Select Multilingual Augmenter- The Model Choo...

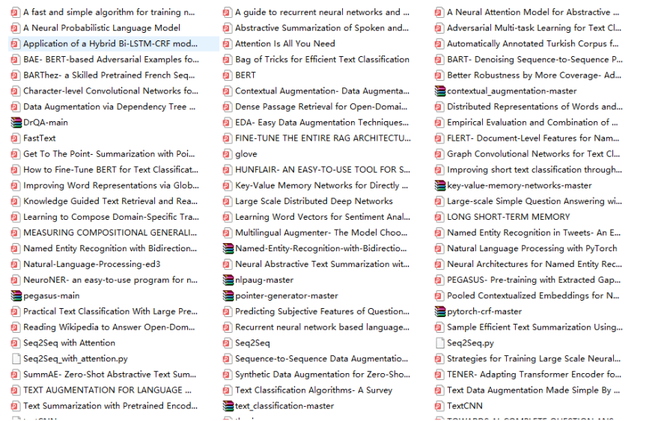321,233
